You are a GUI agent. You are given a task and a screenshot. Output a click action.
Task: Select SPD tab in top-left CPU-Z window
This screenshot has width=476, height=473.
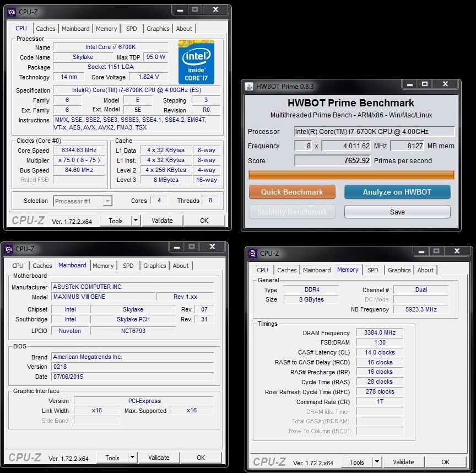point(132,29)
